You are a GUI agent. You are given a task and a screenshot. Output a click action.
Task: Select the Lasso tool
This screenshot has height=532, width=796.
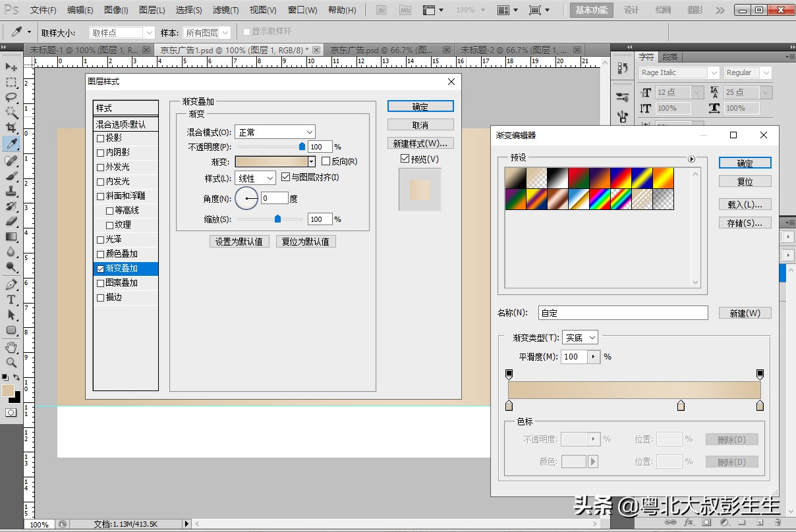tap(11, 97)
